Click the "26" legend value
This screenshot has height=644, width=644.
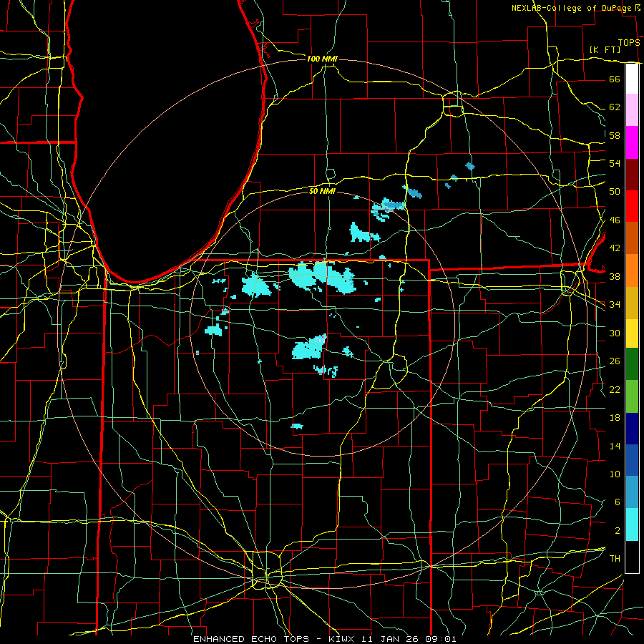(x=615, y=361)
